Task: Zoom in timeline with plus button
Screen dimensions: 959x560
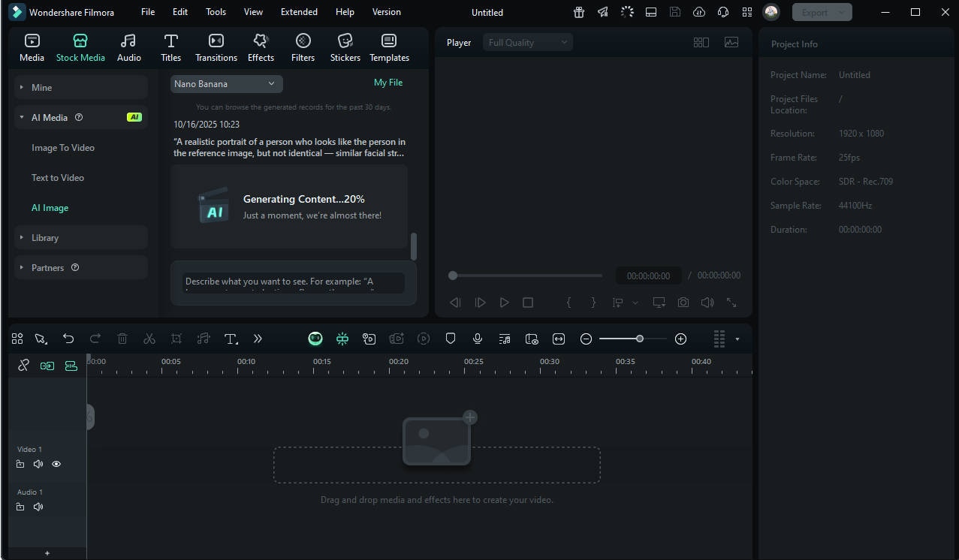Action: [680, 339]
